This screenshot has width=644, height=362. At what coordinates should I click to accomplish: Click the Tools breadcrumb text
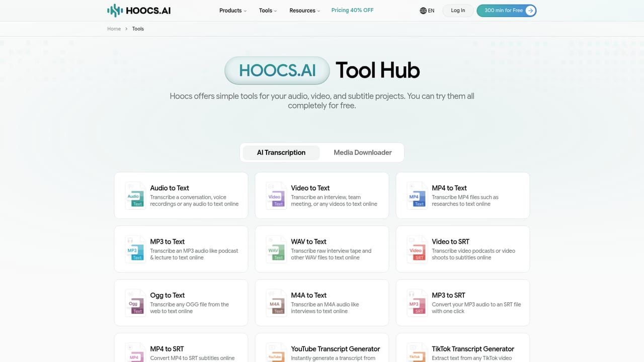pos(138,29)
